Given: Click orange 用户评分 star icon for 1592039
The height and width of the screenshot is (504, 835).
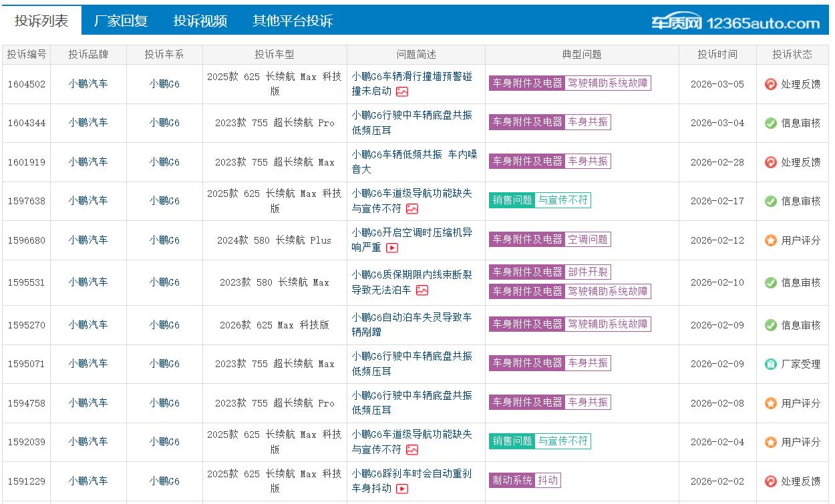Looking at the screenshot, I should coord(771,442).
